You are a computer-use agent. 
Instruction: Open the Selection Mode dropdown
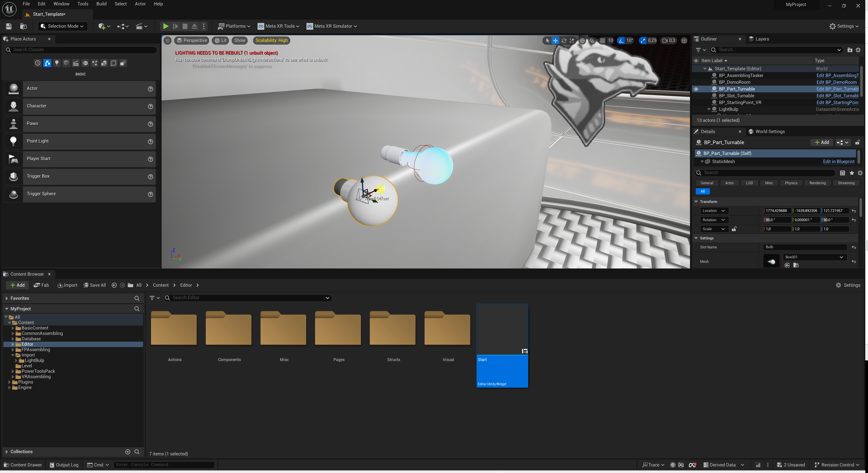click(63, 26)
